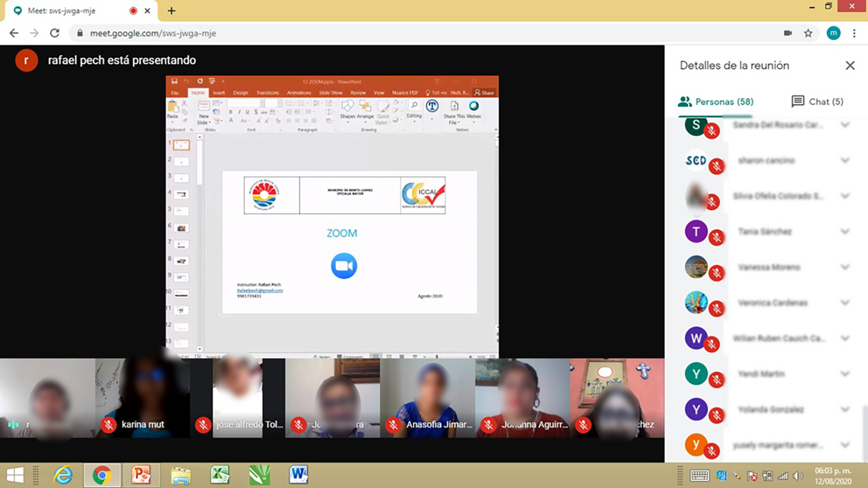Close the Detalles de la reunión panel
868x488 pixels.
coord(850,66)
